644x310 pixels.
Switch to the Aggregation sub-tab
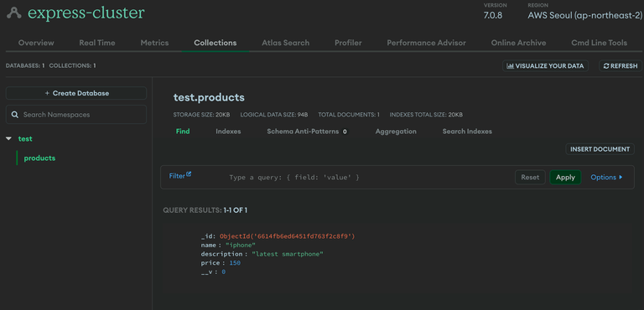[x=396, y=132]
